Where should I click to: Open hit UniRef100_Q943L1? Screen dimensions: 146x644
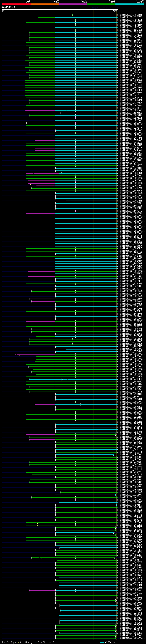point(131,67)
